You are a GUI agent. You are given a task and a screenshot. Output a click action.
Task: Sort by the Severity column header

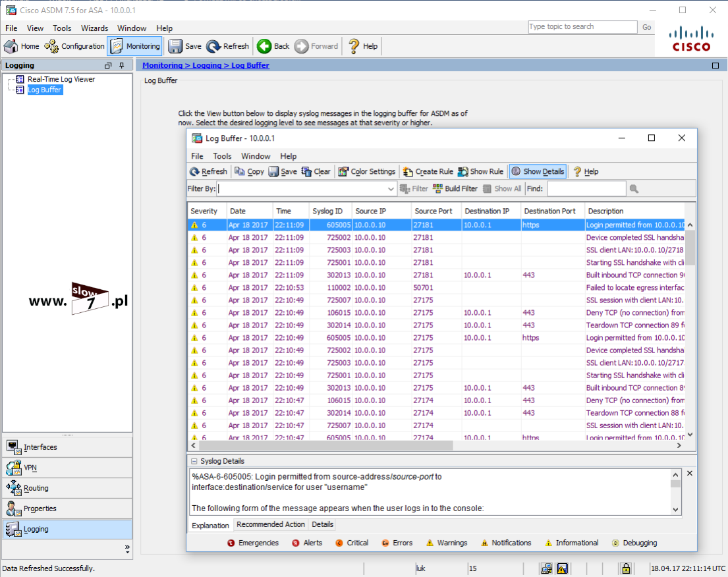point(207,211)
